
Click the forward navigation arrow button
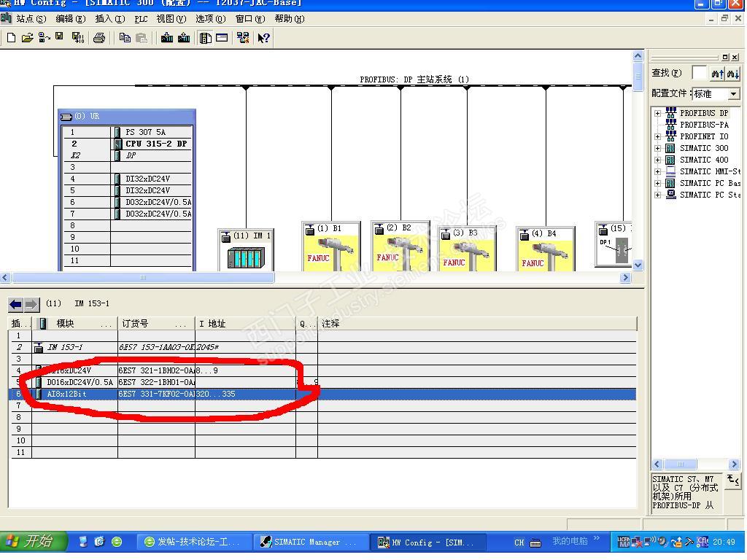tap(31, 304)
